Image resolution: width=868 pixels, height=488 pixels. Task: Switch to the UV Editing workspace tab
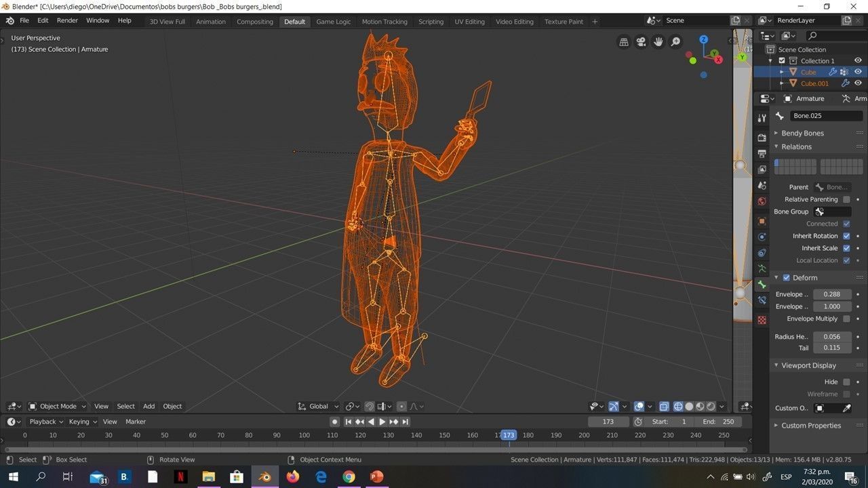tap(469, 22)
